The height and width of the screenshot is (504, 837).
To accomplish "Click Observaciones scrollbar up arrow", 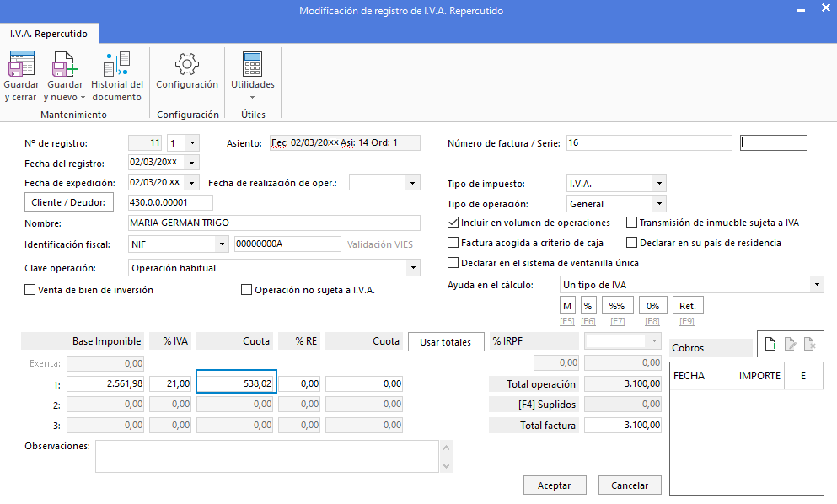I will pyautogui.click(x=446, y=448).
